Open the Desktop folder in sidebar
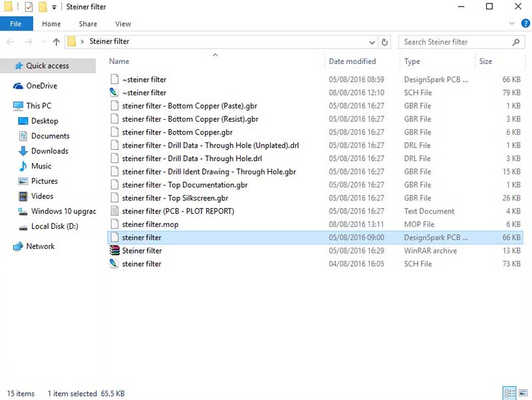 (x=45, y=121)
